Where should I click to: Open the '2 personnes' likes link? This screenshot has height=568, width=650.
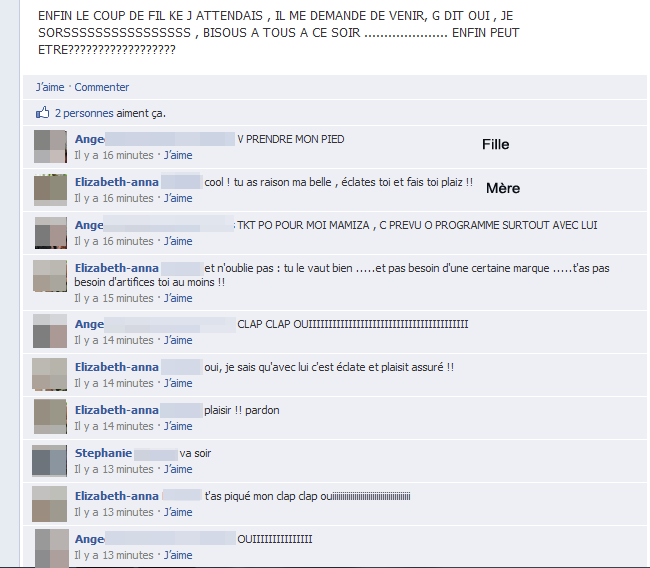pyautogui.click(x=84, y=113)
